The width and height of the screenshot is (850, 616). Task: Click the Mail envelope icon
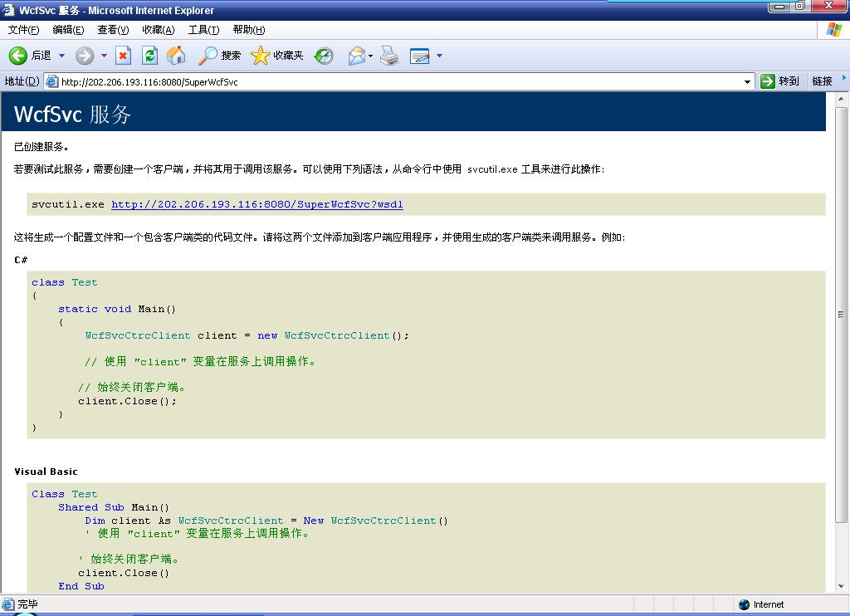click(x=356, y=56)
